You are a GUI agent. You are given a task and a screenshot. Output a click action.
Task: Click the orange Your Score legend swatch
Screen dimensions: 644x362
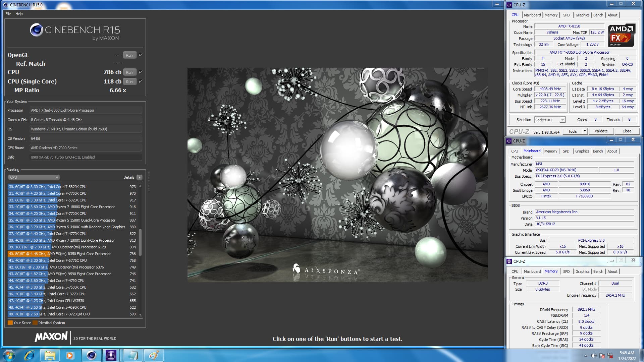point(10,322)
